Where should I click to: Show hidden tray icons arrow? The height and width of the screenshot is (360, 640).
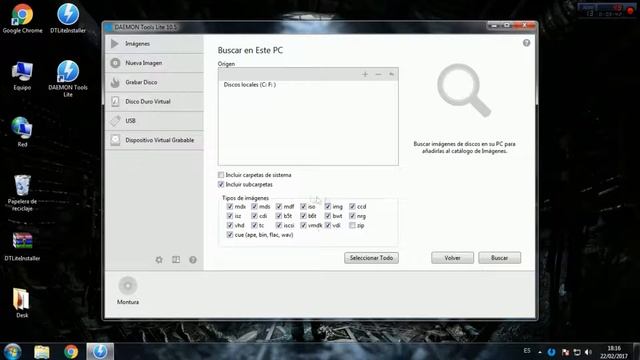pyautogui.click(x=540, y=352)
